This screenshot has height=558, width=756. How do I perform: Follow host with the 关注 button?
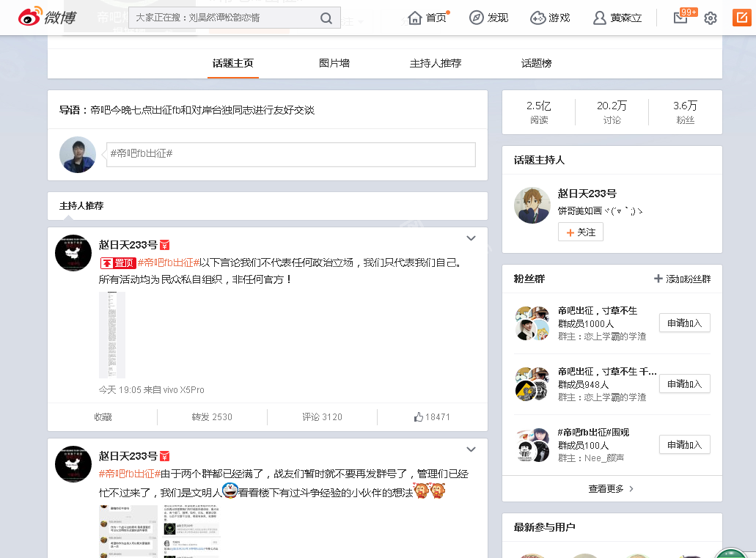pos(581,232)
